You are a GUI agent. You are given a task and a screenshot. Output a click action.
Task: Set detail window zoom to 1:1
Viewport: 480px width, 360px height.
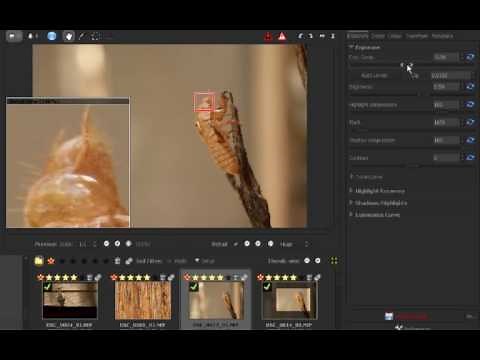tap(271, 244)
